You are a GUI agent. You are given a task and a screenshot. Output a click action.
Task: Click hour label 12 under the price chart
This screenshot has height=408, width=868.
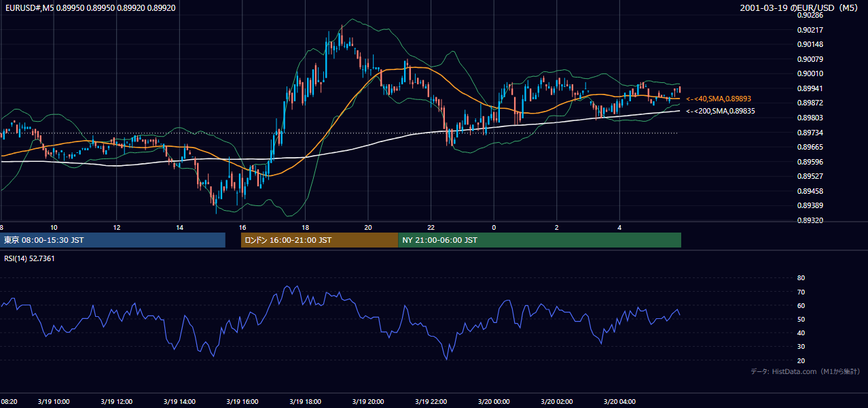[x=117, y=227]
